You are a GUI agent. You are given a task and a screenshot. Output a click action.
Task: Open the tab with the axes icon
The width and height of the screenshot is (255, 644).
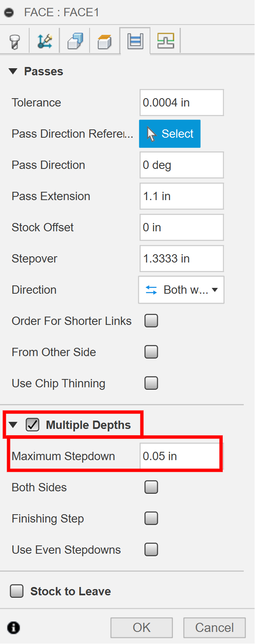45,41
